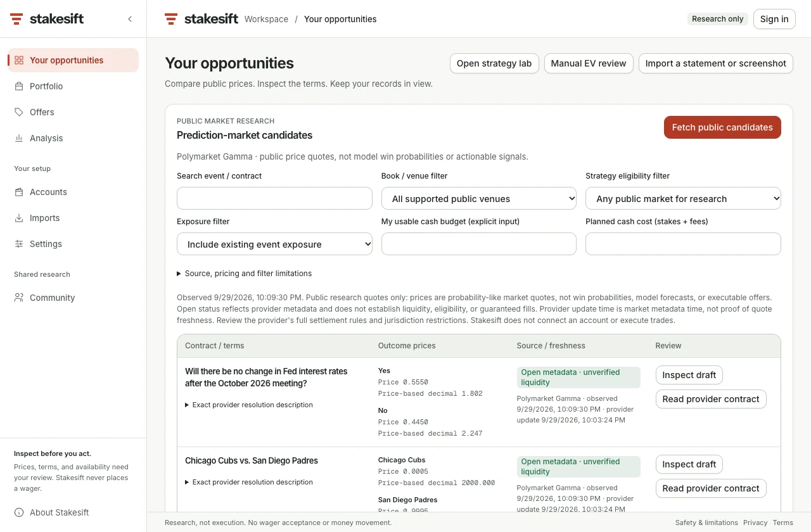
Task: Open Safety & limitations footer link
Action: coord(706,522)
